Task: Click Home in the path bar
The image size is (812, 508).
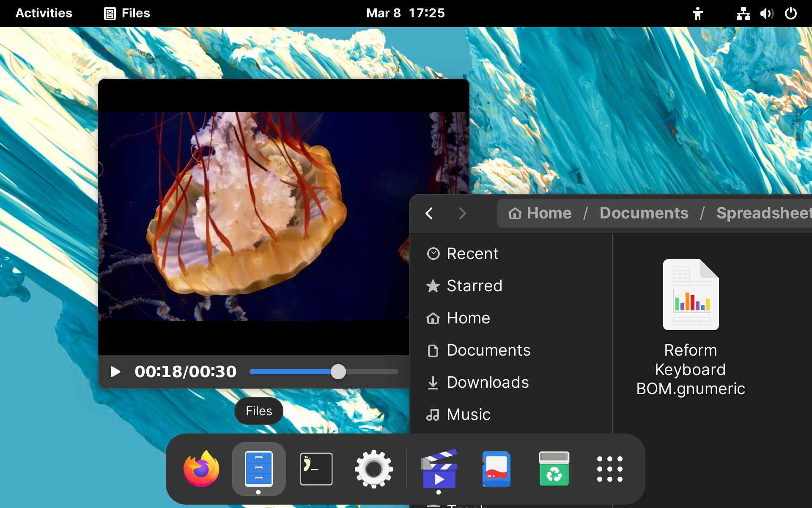Action: [x=540, y=213]
